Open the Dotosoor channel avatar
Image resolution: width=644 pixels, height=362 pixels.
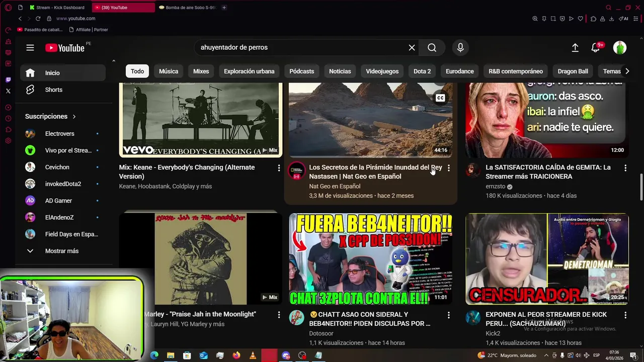pyautogui.click(x=297, y=318)
